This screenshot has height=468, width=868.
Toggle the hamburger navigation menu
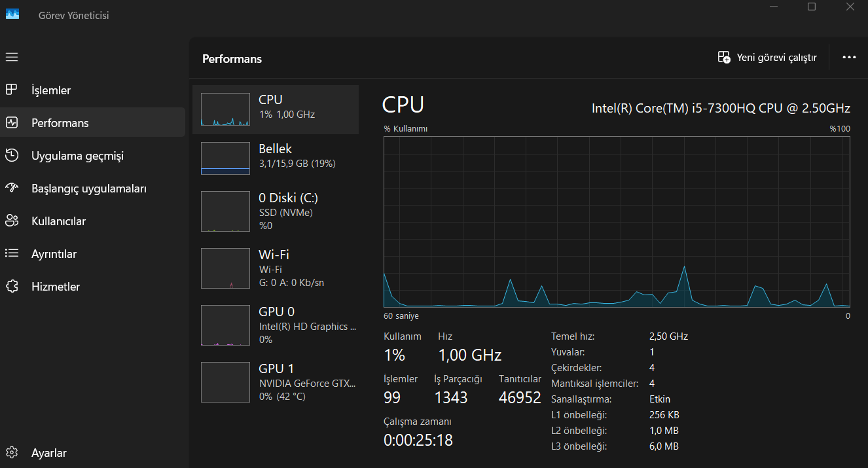coord(12,57)
